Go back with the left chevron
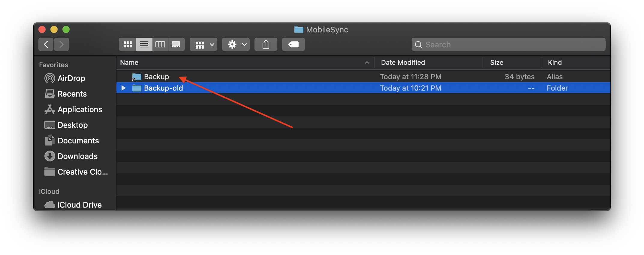Viewport: 644px width, 255px height. (x=46, y=44)
